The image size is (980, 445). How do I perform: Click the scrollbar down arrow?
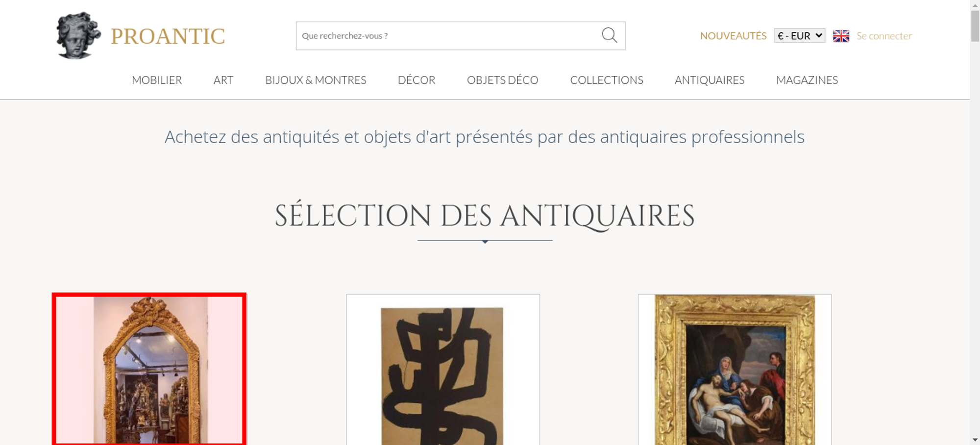[x=975, y=440]
